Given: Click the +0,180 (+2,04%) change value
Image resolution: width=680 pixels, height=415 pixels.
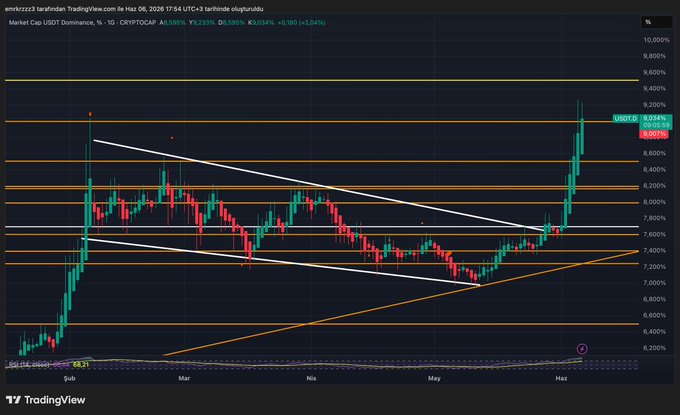Looking at the screenshot, I should tap(301, 22).
